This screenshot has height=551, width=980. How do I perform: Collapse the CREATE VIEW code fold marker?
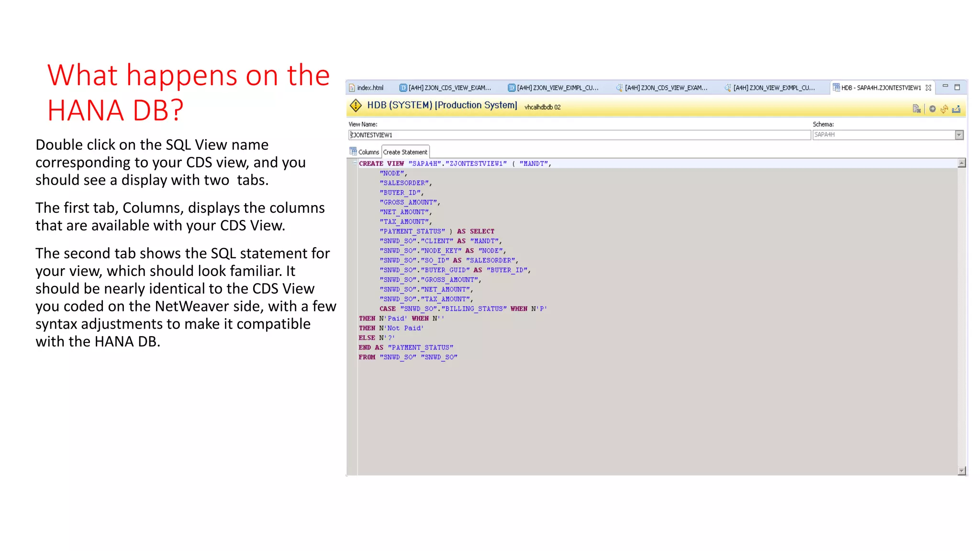click(355, 163)
